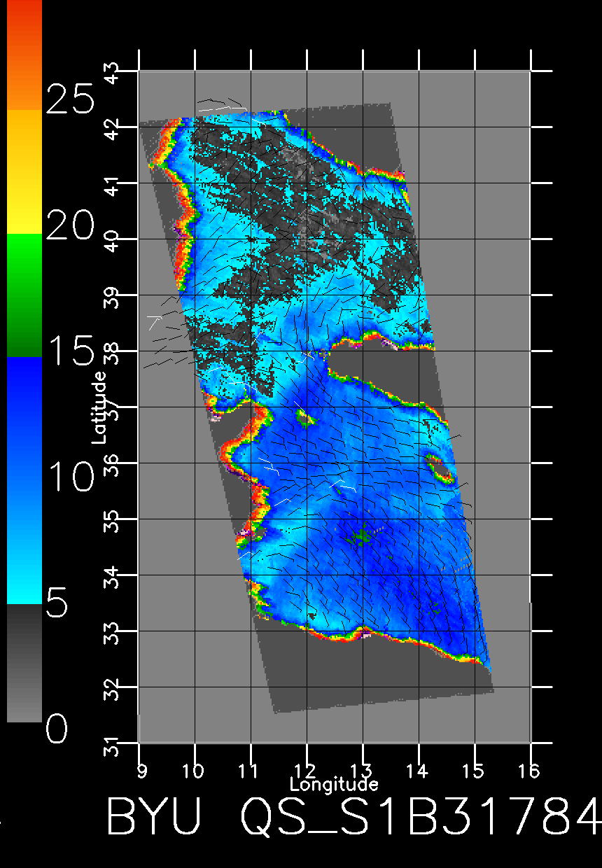
Task: Click the green segment of the color scale
Action: point(24,295)
